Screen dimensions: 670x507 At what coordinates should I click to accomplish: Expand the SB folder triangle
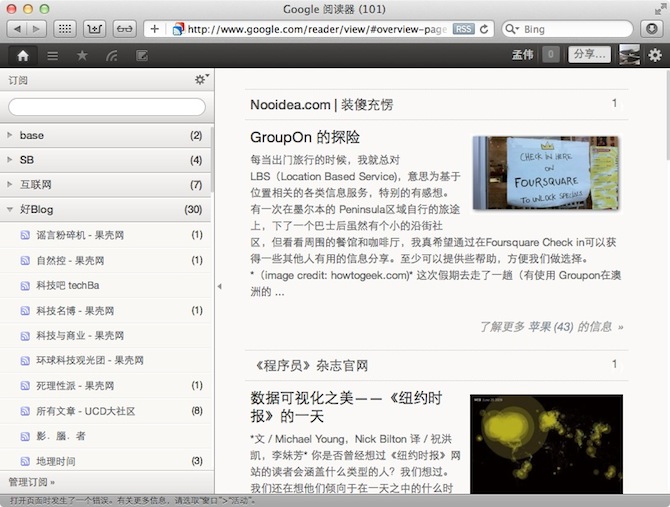point(10,160)
